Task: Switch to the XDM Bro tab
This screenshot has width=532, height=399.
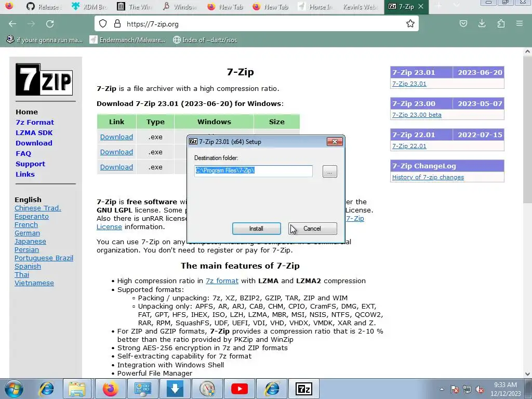Action: point(89,6)
